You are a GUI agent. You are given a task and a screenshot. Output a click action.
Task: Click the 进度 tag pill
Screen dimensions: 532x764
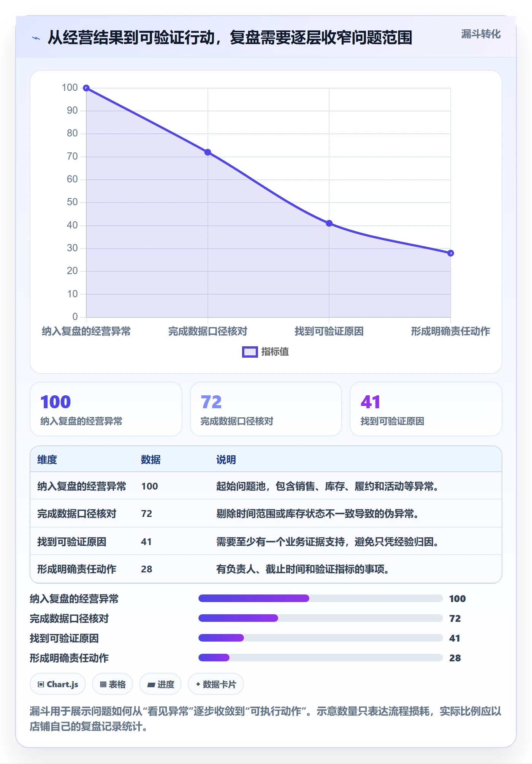point(160,685)
